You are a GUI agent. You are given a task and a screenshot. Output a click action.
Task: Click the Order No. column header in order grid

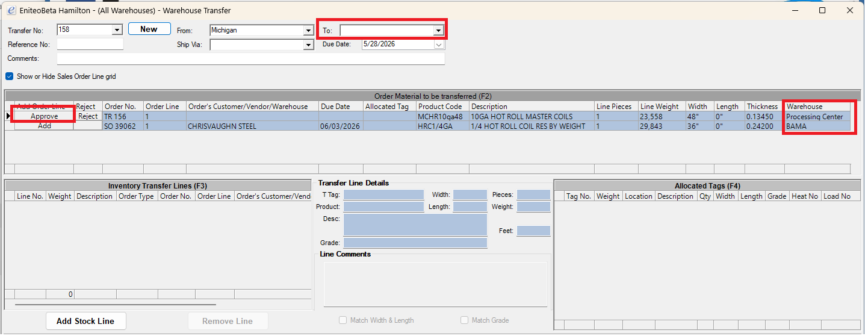(x=123, y=107)
